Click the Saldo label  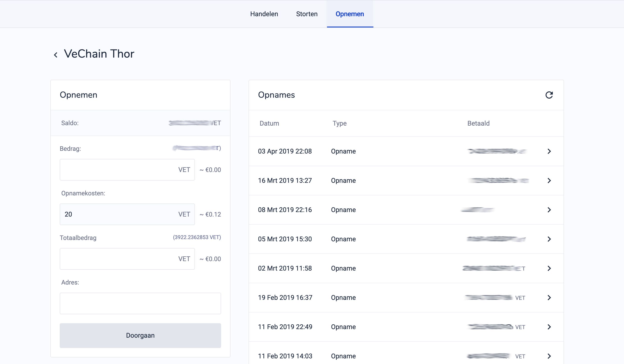(70, 123)
